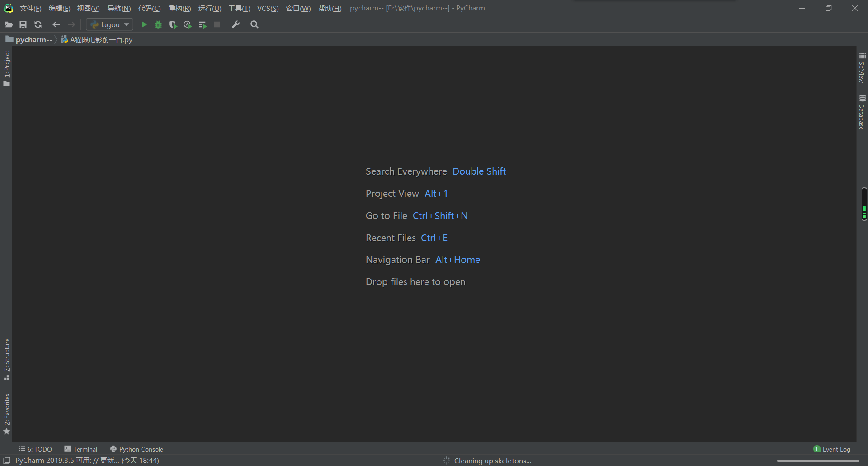The image size is (868, 466).
Task: Select the pycharm-- folder breadcrumb
Action: [x=29, y=39]
